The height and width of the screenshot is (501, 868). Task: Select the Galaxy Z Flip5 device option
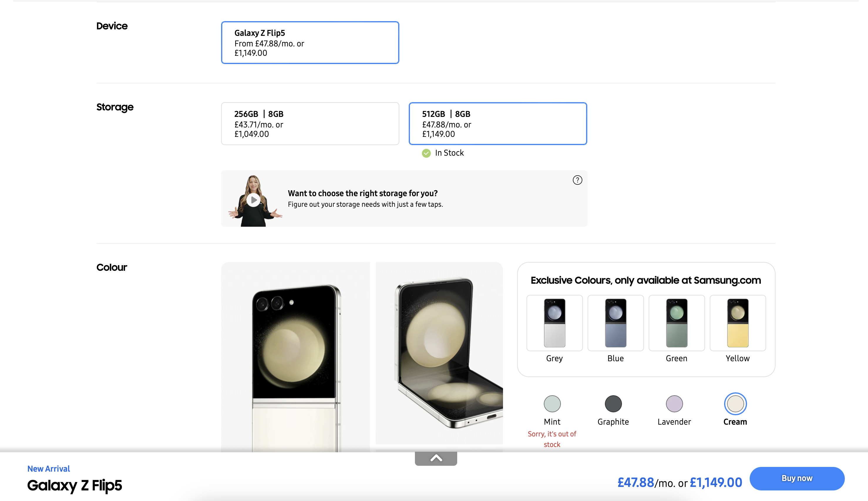310,43
